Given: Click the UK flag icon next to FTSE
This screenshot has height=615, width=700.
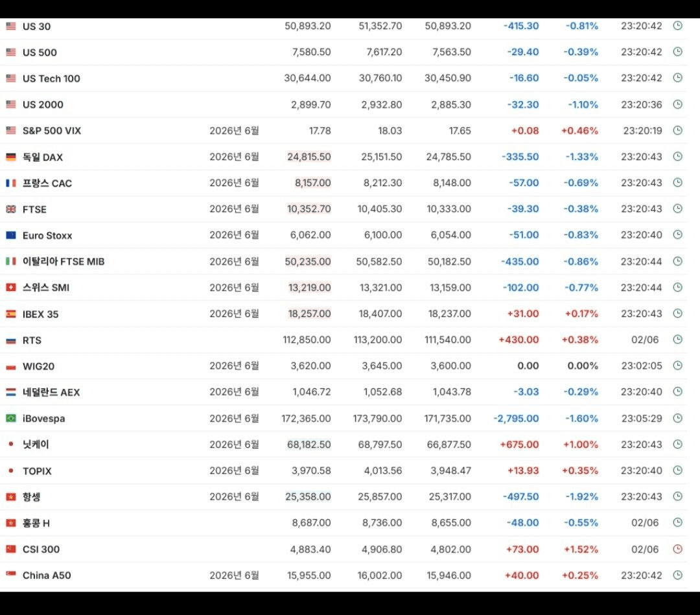Looking at the screenshot, I should pyautogui.click(x=11, y=209).
